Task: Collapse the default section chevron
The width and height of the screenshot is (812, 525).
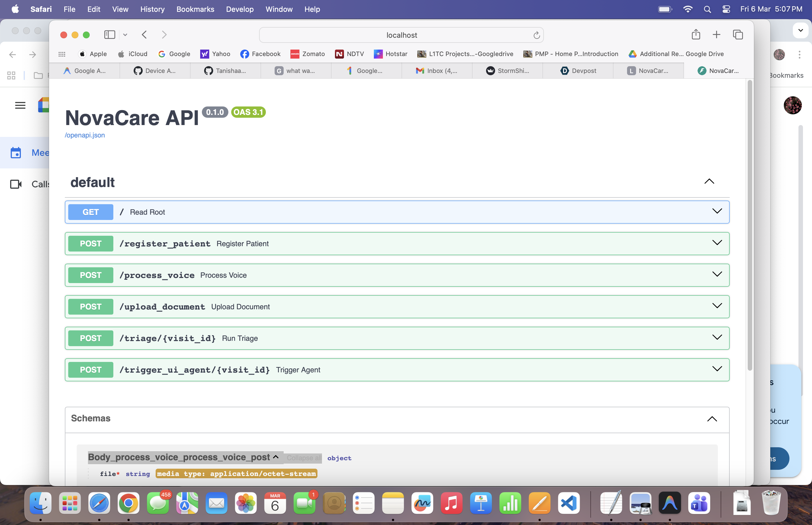Action: tap(709, 181)
